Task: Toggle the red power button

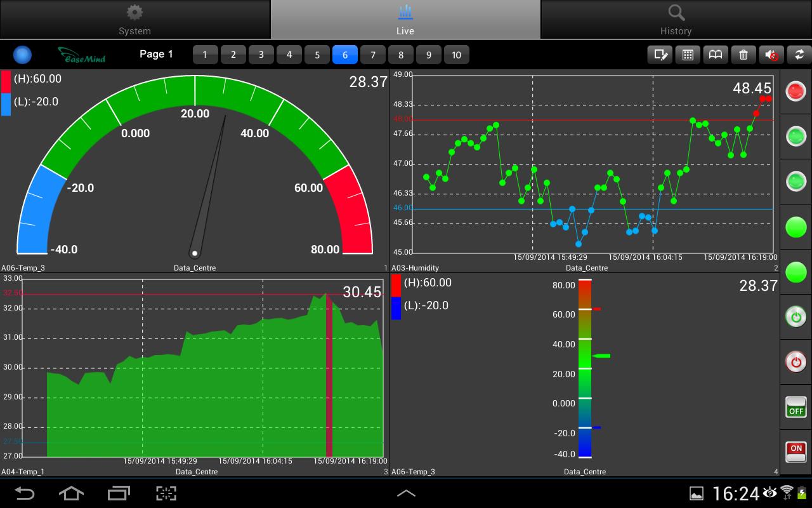Action: click(x=796, y=362)
